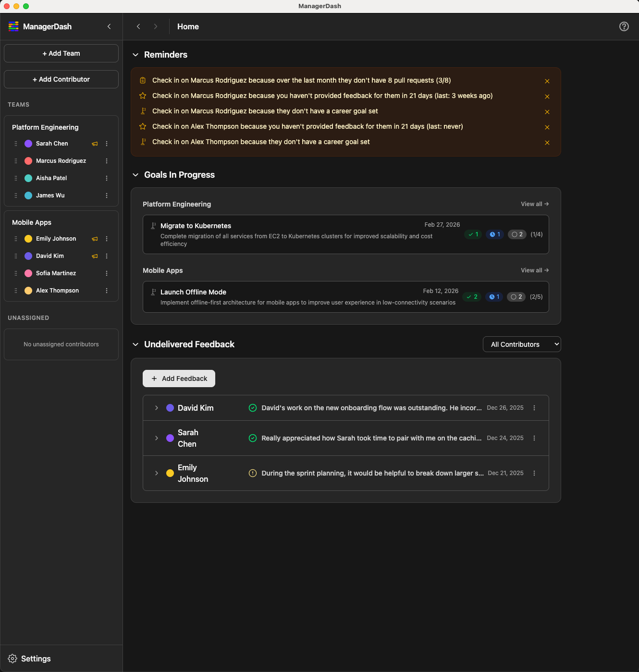Open Marcus Rodriguez's three-dot options menu
This screenshot has width=639, height=672.
point(107,160)
